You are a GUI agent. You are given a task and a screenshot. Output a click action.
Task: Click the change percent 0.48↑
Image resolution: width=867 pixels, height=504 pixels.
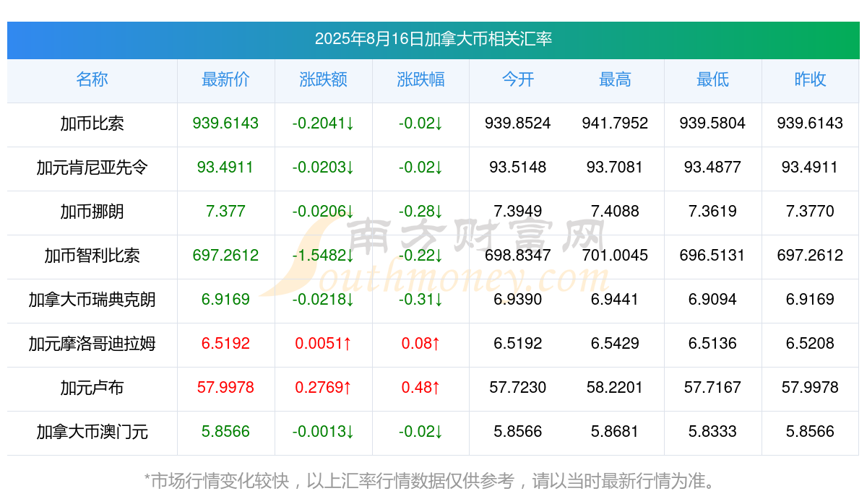[420, 388]
